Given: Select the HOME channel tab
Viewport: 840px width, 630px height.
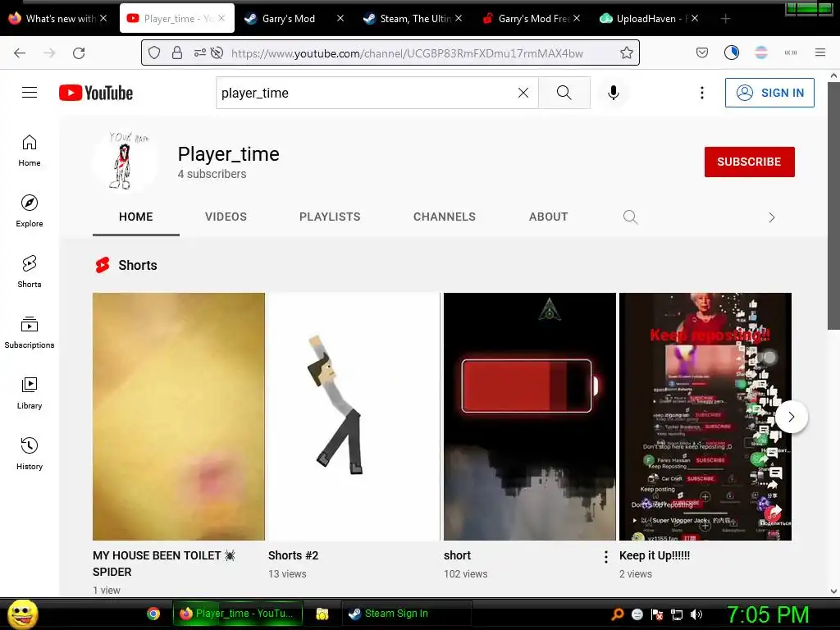Looking at the screenshot, I should tap(136, 217).
